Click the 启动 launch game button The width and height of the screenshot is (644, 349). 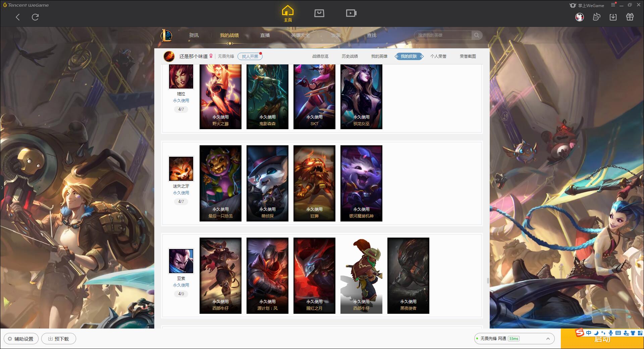602,339
